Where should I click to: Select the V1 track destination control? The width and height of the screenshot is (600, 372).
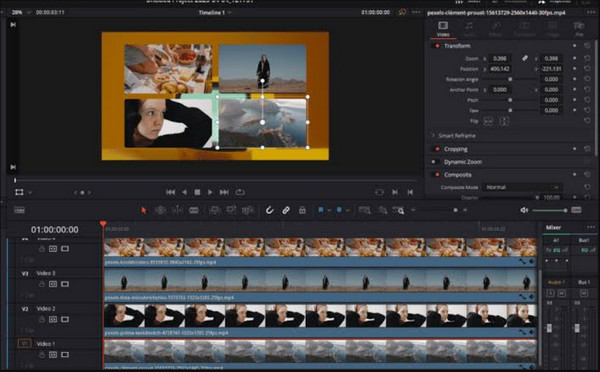coord(24,344)
